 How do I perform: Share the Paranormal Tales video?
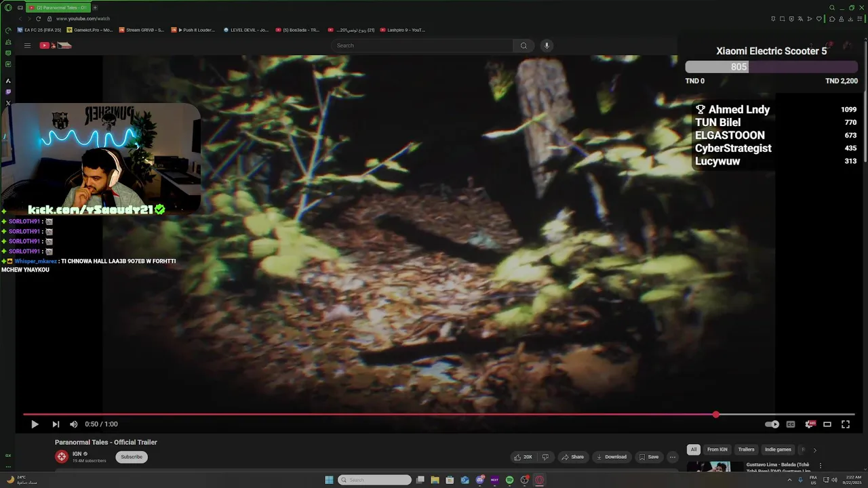572,457
